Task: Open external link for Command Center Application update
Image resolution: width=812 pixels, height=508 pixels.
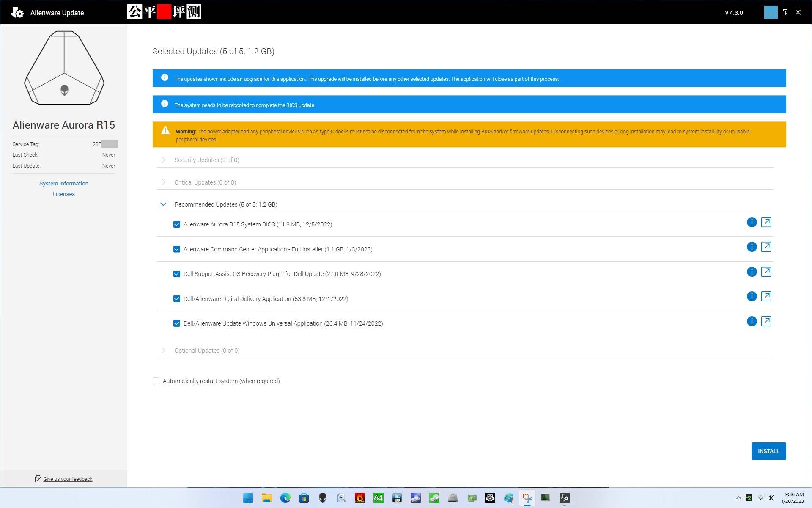Action: click(766, 247)
